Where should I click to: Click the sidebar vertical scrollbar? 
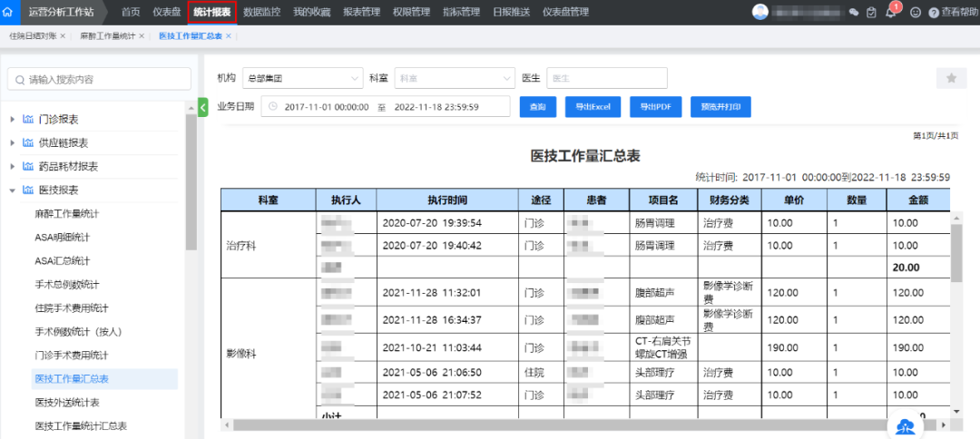[191, 181]
